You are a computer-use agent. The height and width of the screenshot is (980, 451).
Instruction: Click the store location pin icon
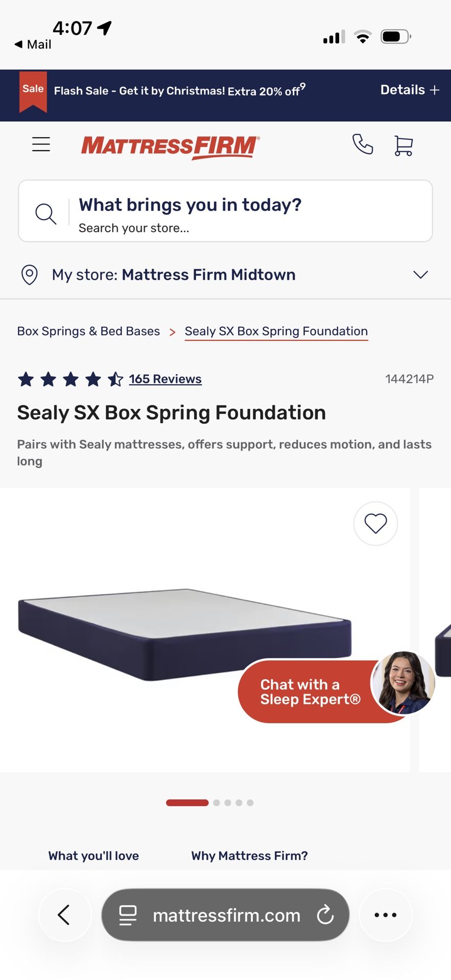tap(29, 275)
